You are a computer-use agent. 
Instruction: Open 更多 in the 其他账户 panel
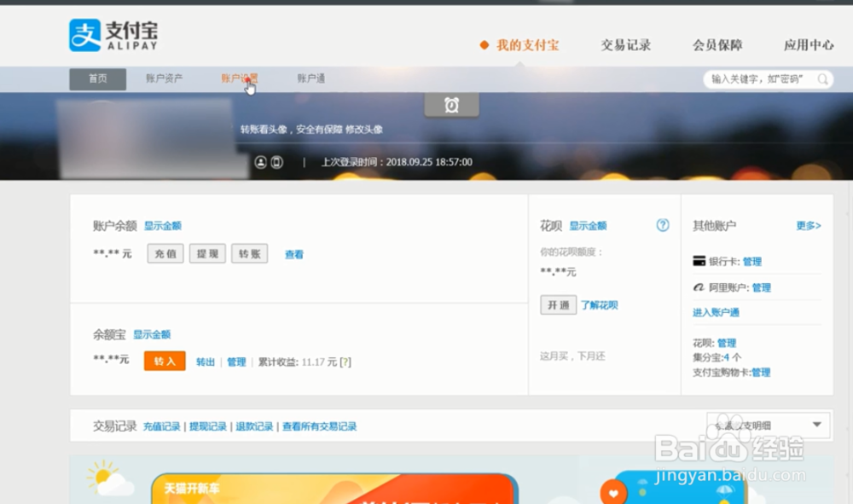pyautogui.click(x=804, y=225)
